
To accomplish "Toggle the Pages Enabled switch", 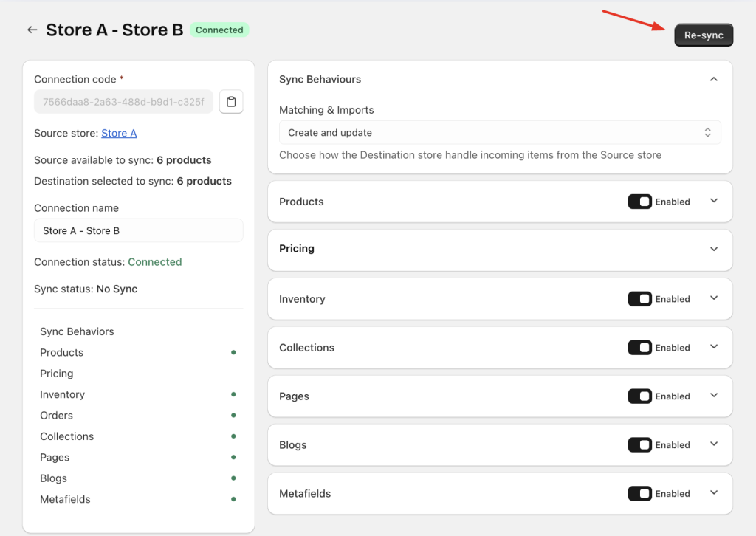I will [639, 396].
